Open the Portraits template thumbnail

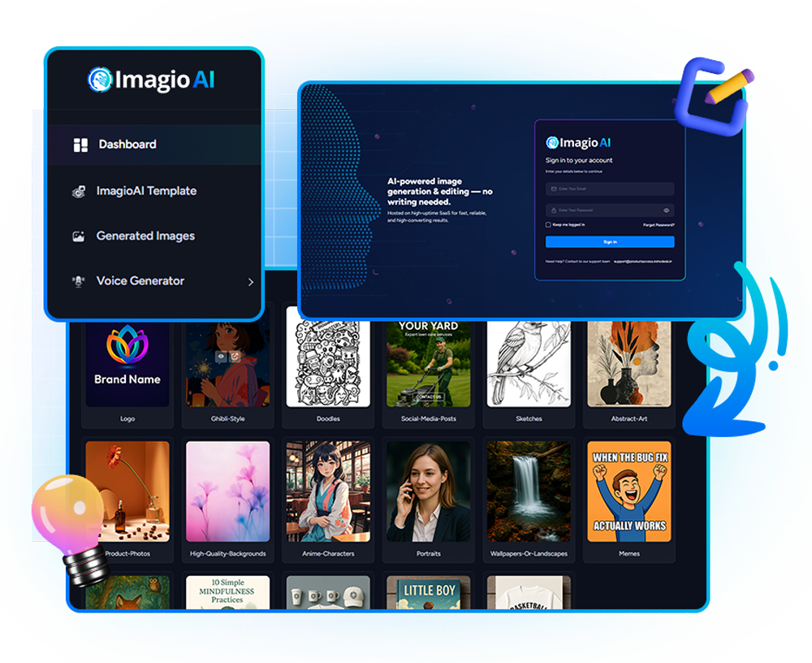click(x=429, y=492)
